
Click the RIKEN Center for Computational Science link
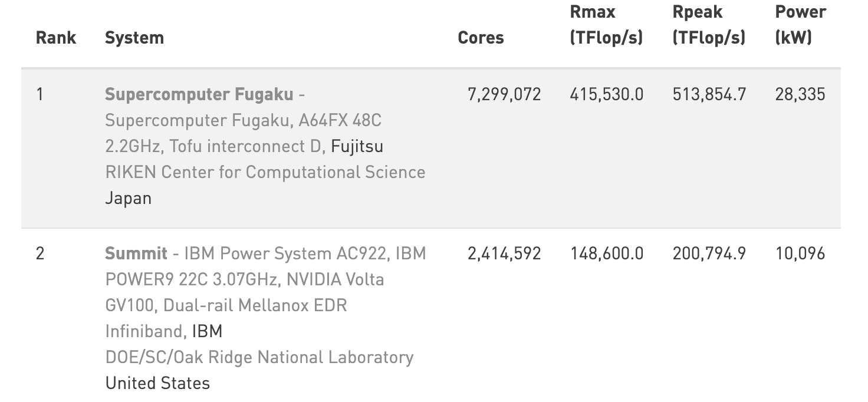coord(265,172)
